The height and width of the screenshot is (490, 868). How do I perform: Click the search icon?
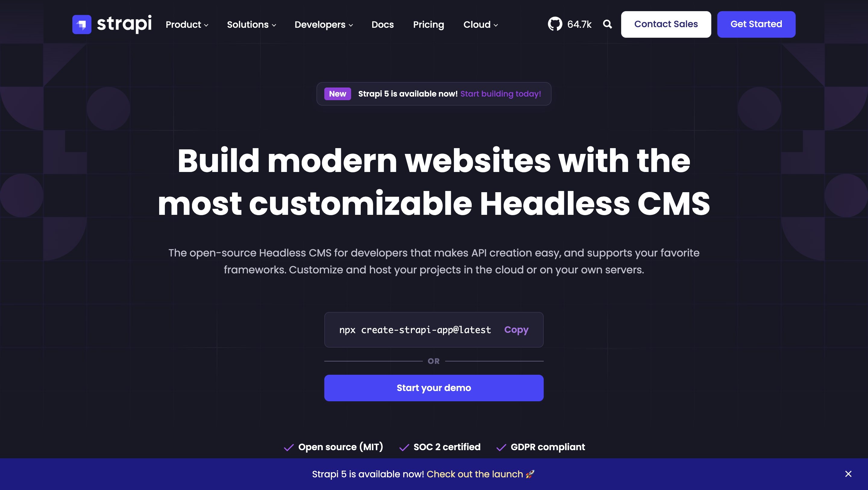[x=608, y=24]
